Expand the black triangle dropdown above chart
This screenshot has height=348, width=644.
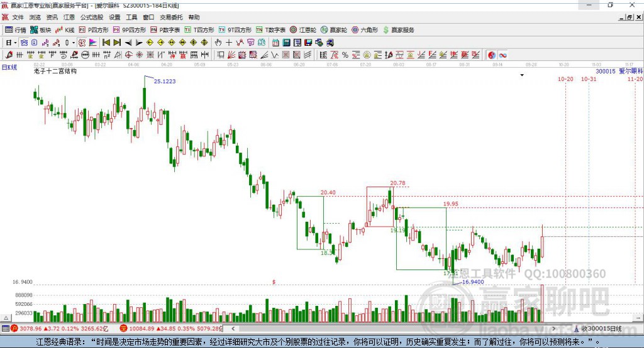522,75
